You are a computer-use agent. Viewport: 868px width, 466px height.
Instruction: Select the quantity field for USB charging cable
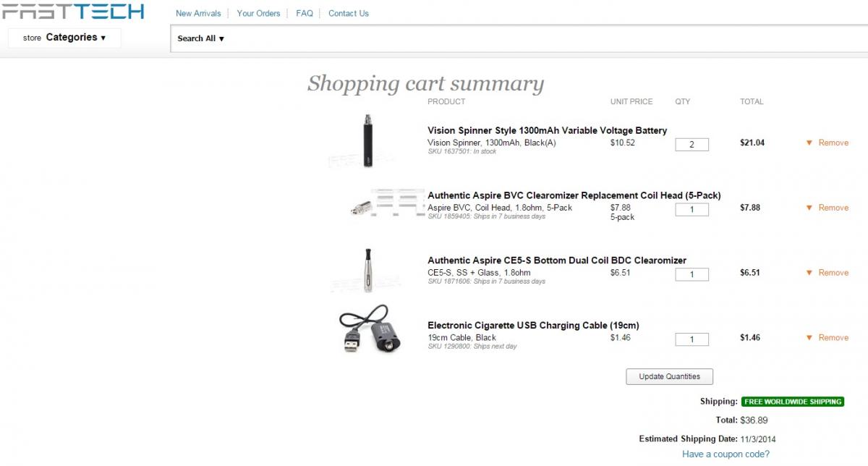(x=692, y=339)
